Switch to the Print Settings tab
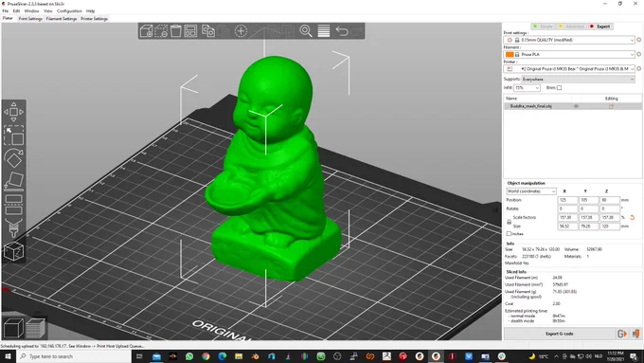644x363 pixels. coord(30,19)
